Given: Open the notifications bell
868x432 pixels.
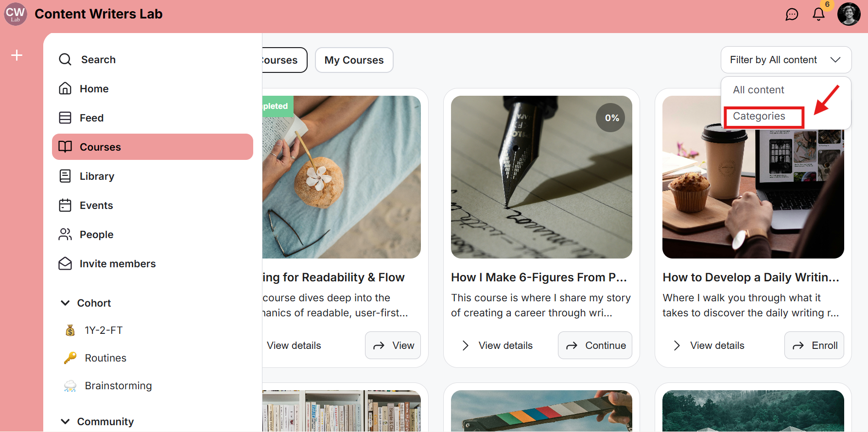Looking at the screenshot, I should point(819,15).
